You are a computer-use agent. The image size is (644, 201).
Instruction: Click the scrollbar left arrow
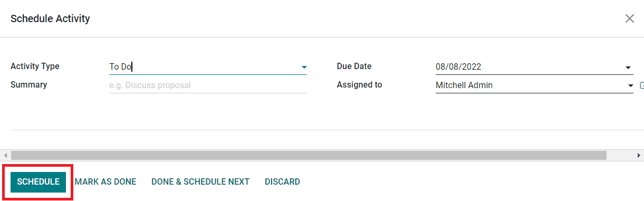click(5, 156)
